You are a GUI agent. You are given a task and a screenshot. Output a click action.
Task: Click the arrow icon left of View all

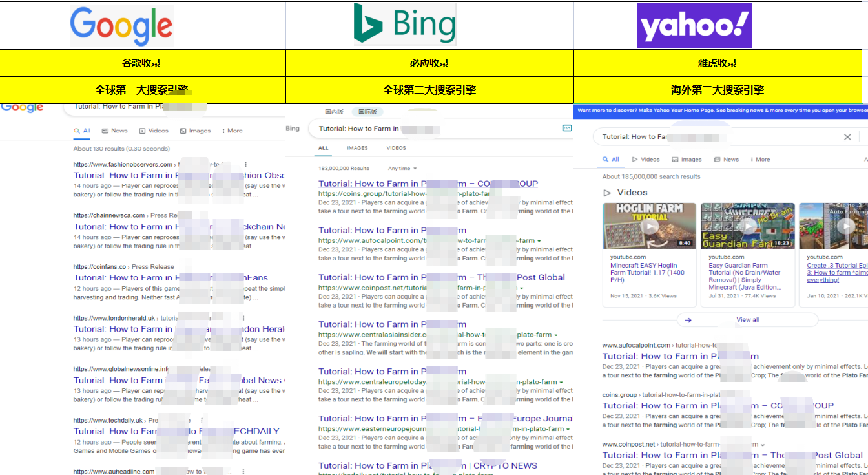coord(688,320)
